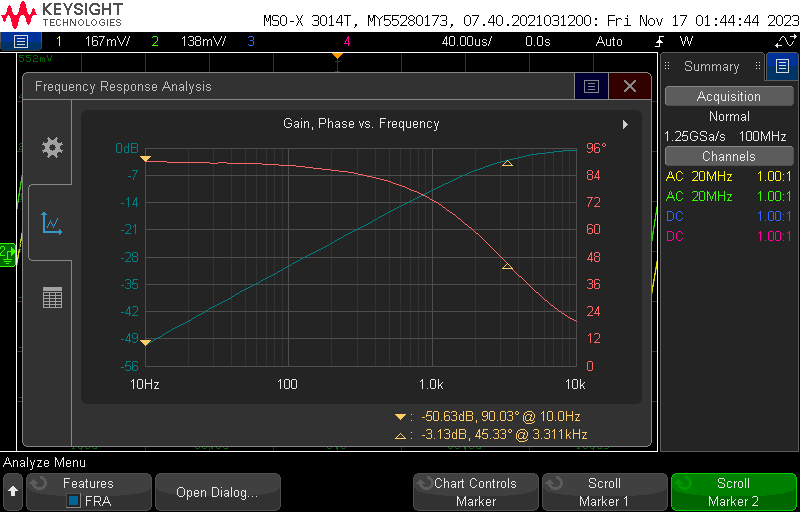
Task: Expand the chart options arrow beside title
Action: coord(625,124)
